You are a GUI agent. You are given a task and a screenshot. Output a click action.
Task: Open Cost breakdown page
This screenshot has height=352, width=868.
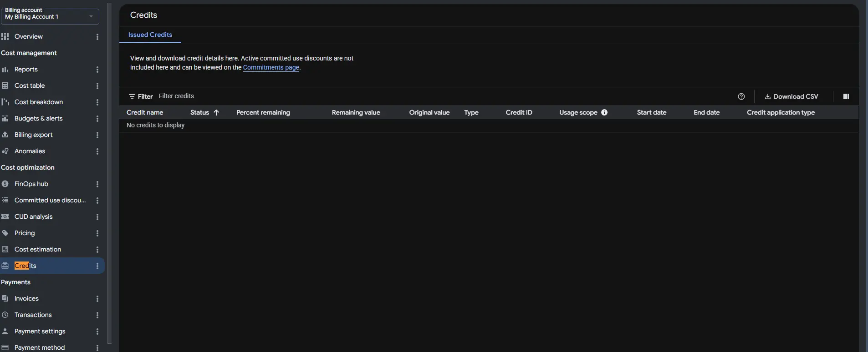point(39,102)
